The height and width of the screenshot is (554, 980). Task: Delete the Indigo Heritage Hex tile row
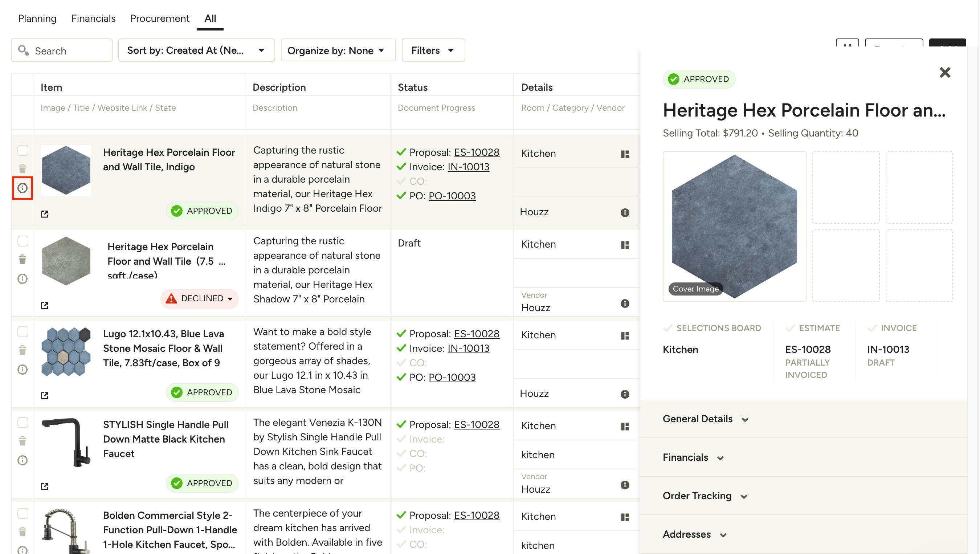23,168
